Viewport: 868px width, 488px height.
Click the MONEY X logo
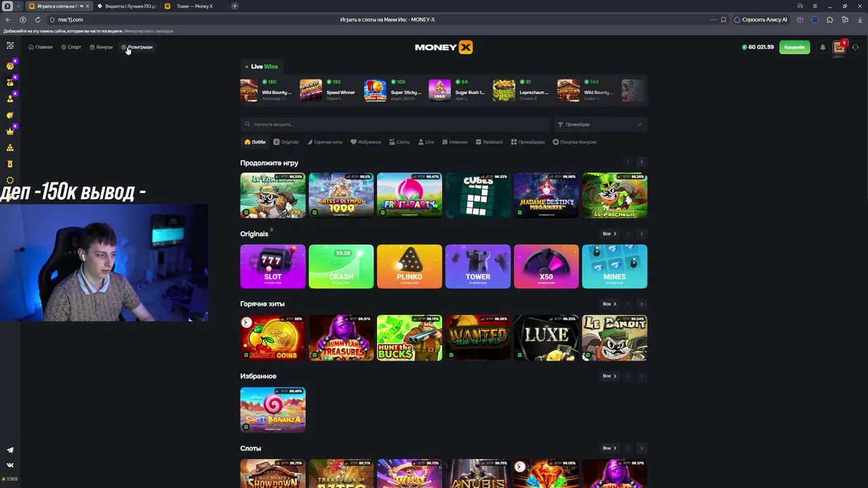pyautogui.click(x=443, y=47)
